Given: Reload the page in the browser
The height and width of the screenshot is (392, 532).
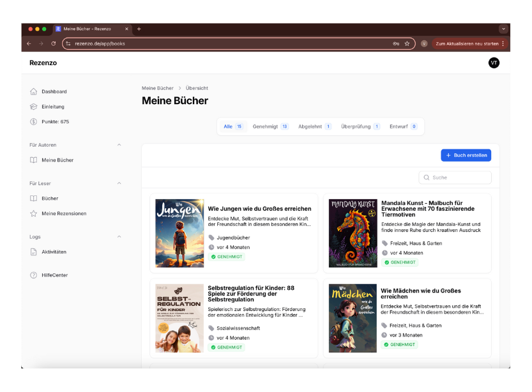Looking at the screenshot, I should (x=53, y=43).
